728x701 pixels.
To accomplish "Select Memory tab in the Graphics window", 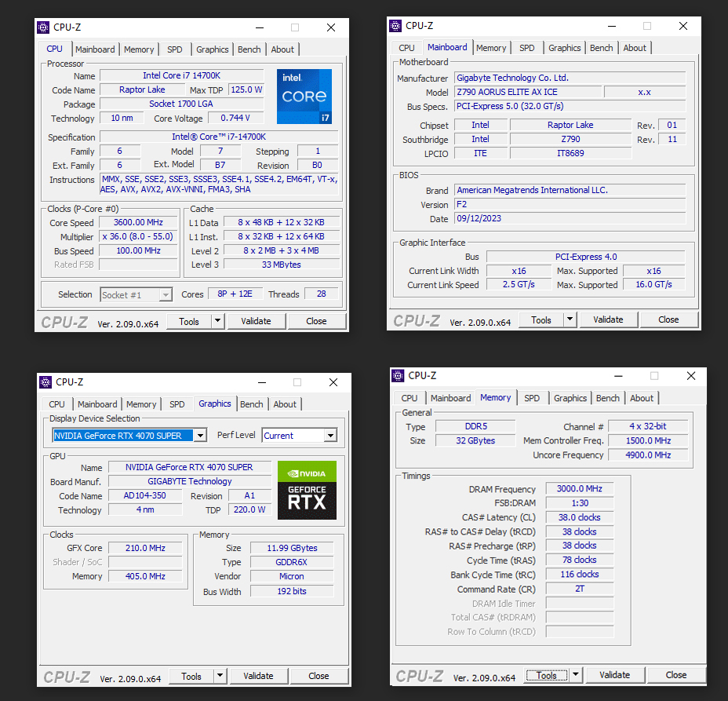I will 141,404.
